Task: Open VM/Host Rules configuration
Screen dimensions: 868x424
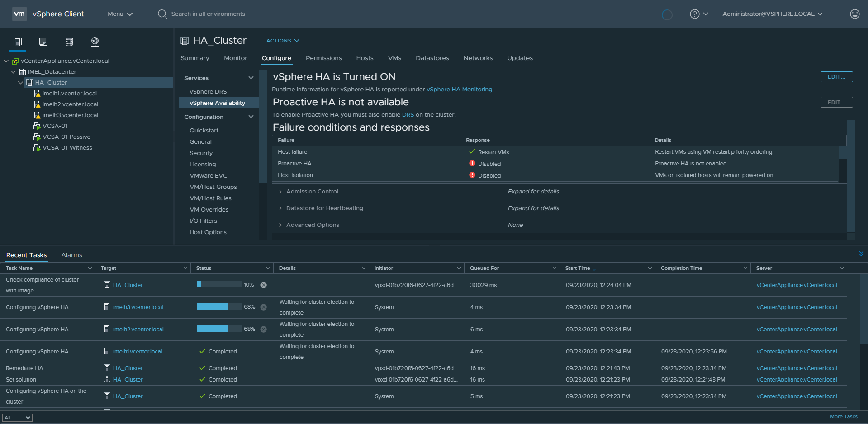Action: 210,198
